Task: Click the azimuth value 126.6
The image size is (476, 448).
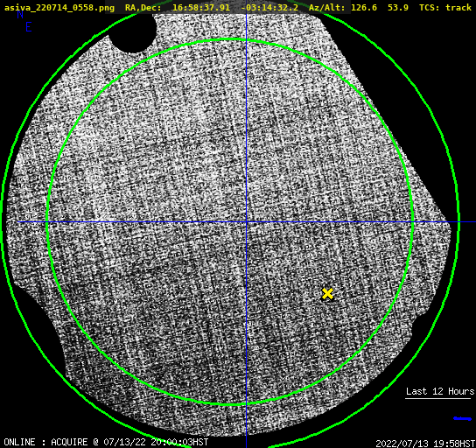Action: pyautogui.click(x=364, y=8)
